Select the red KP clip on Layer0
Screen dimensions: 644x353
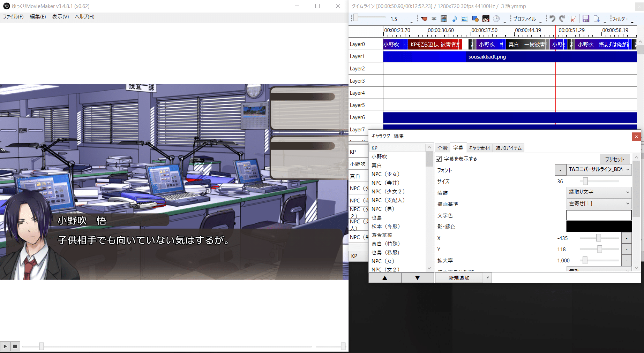tap(435, 44)
